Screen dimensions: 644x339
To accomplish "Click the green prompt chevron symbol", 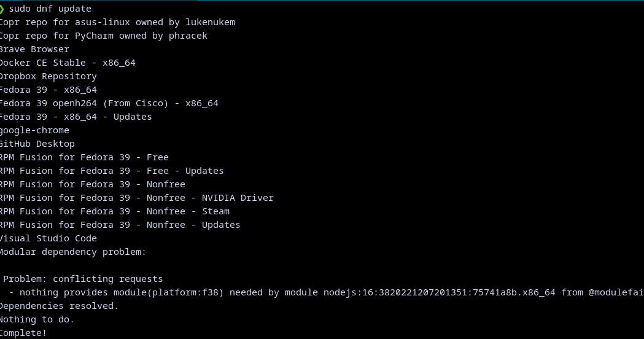I will click(x=2, y=9).
